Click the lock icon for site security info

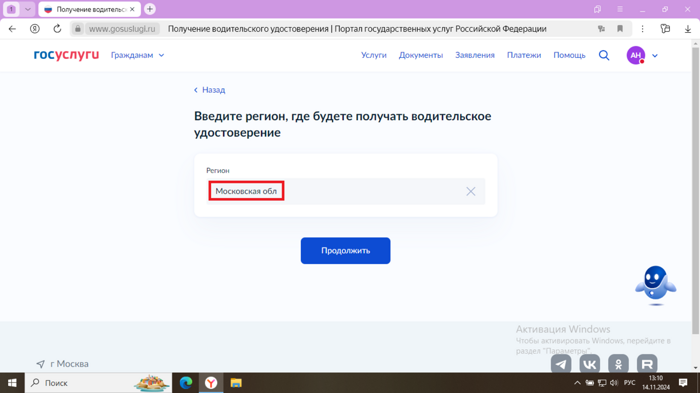(x=78, y=29)
